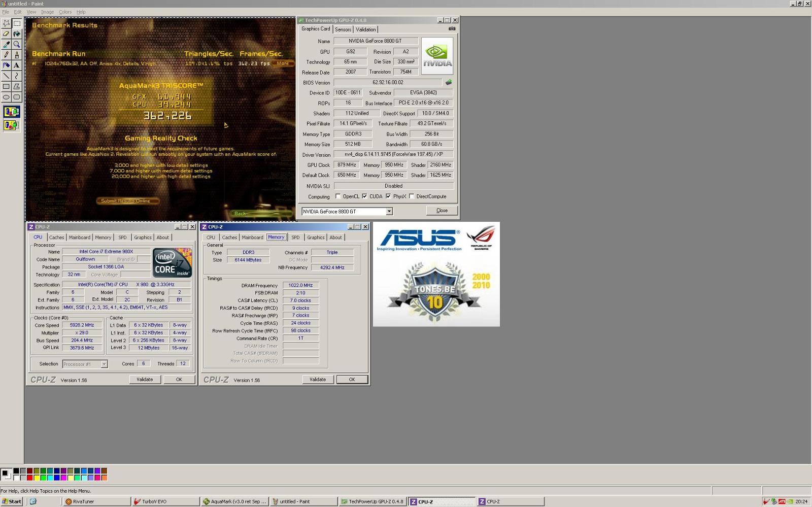Click the Close button in GPU-Z

[x=442, y=211]
